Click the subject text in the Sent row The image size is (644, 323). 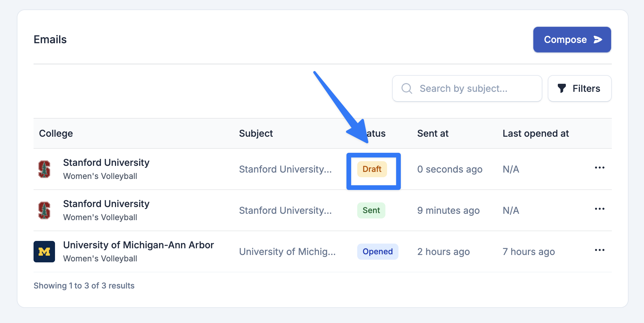click(x=285, y=210)
